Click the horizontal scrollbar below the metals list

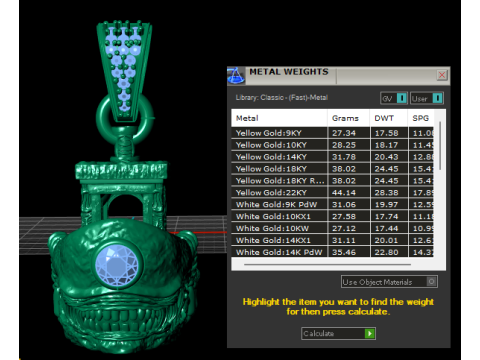(327, 265)
